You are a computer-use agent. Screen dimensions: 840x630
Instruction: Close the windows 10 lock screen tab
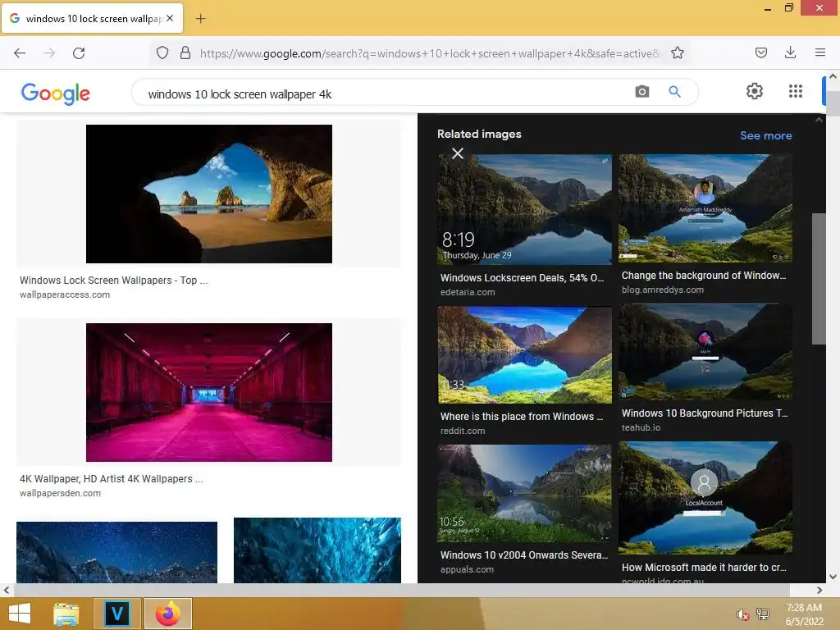[x=170, y=18]
